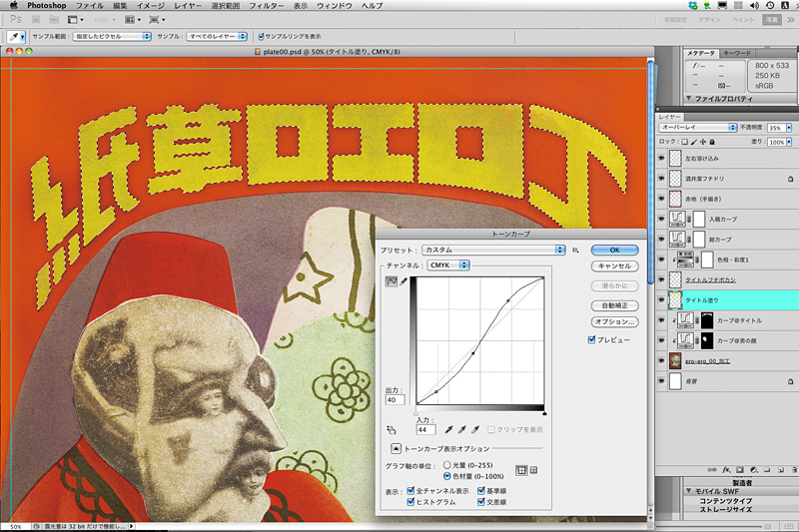Click lock position icon in Layers panel
Screen dimensions: 799x532
click(703, 142)
